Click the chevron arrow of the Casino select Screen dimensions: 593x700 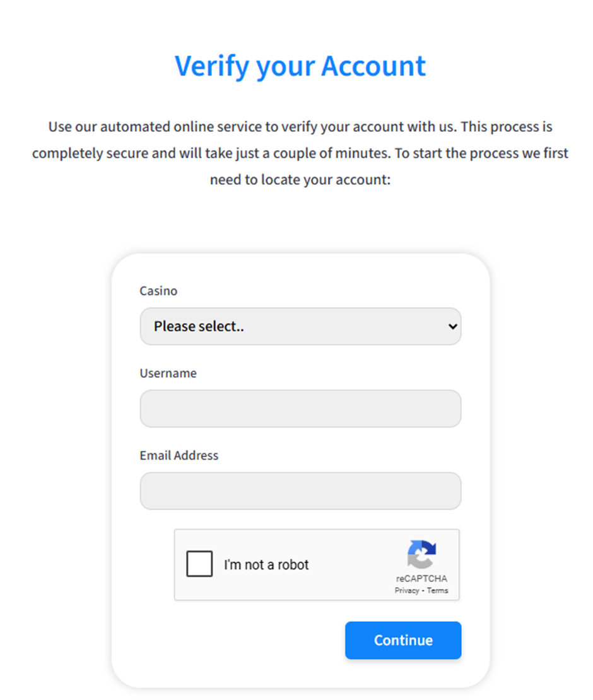coord(452,327)
